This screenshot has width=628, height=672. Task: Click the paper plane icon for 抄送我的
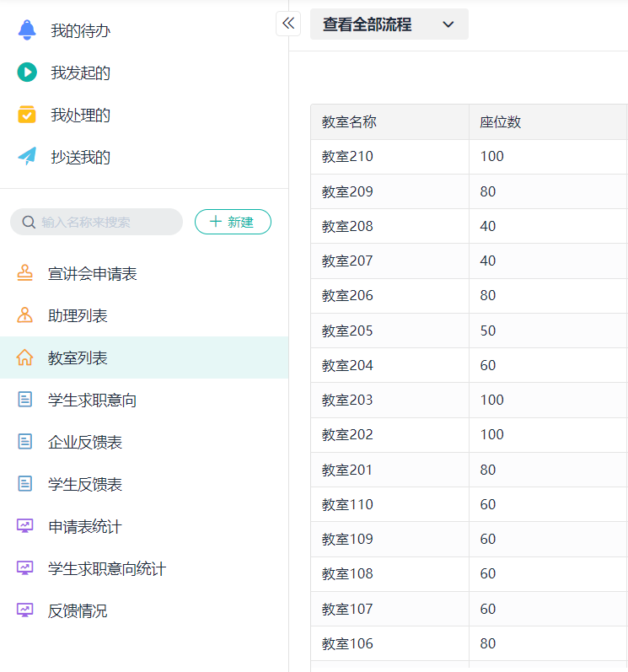(27, 157)
